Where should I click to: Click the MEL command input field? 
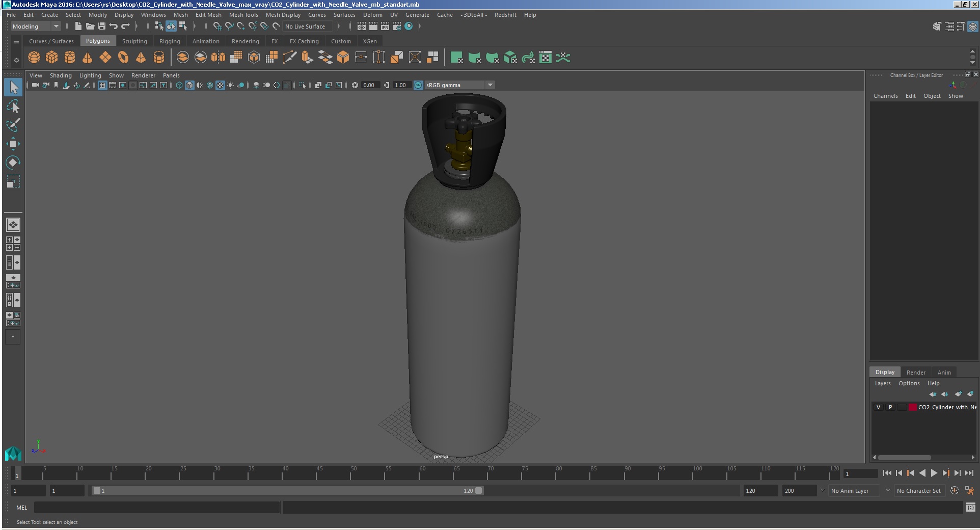click(x=157, y=508)
